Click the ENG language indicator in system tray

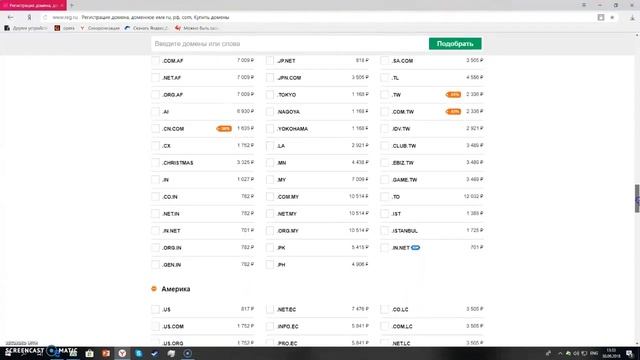tap(594, 353)
